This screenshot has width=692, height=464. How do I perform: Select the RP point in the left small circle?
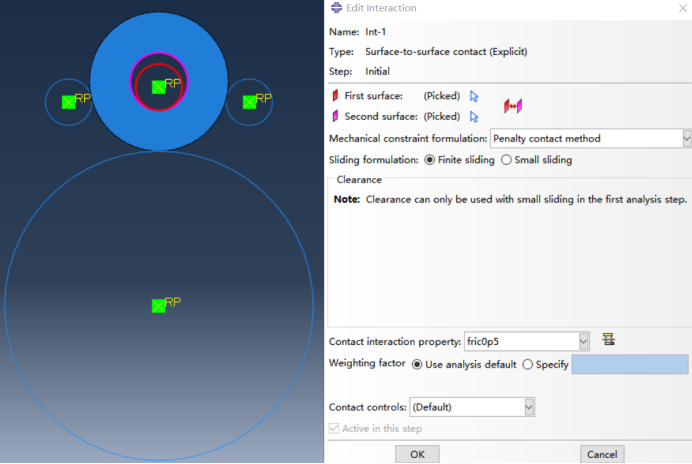68,102
